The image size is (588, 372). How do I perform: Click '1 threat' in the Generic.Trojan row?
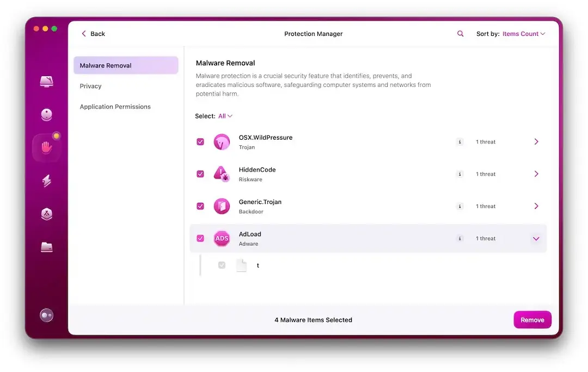pyautogui.click(x=486, y=207)
